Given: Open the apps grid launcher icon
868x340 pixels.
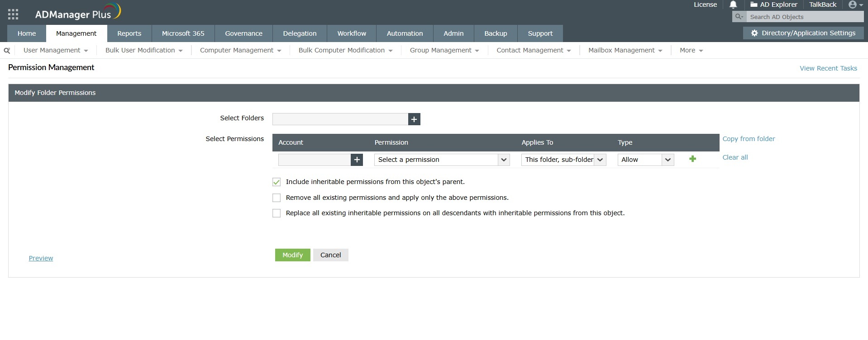Looking at the screenshot, I should click(13, 14).
